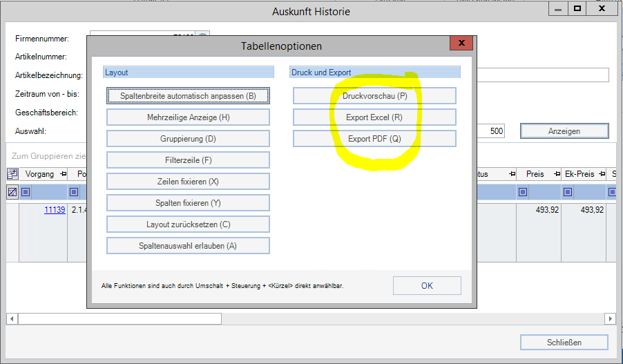Click Spaltenbreite automatisch anpassen (B)

click(x=188, y=96)
